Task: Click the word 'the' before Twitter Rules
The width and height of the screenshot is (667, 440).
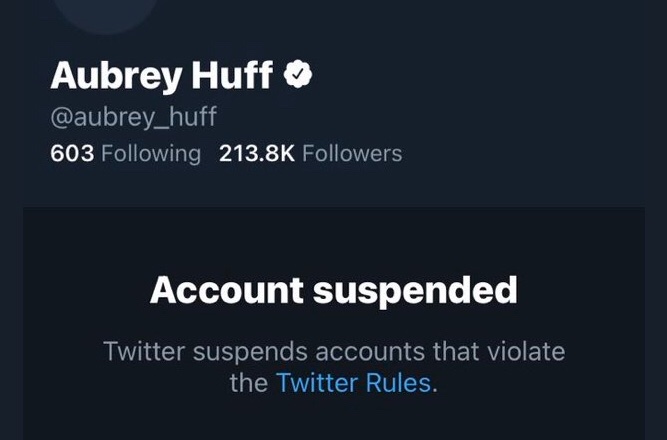Action: coord(249,382)
